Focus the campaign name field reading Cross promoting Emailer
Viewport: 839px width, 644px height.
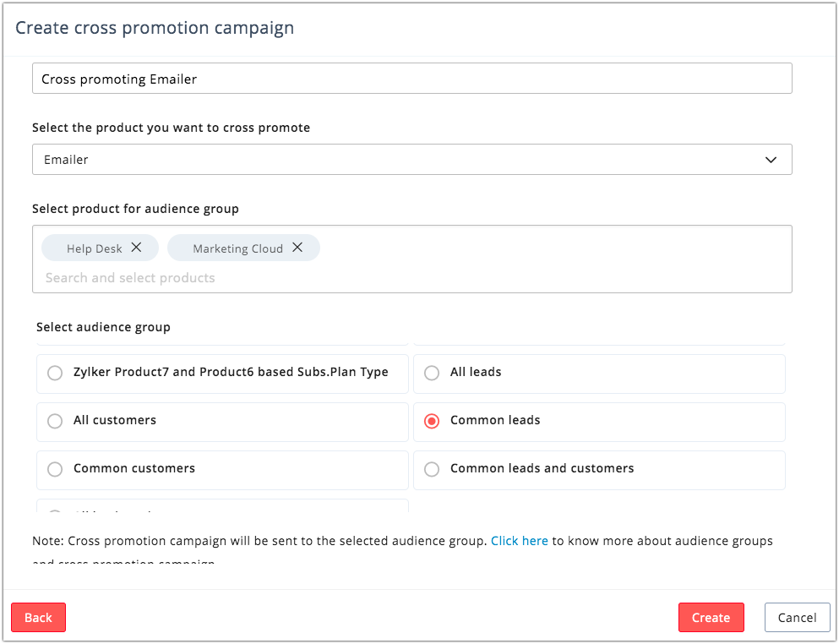coord(411,79)
